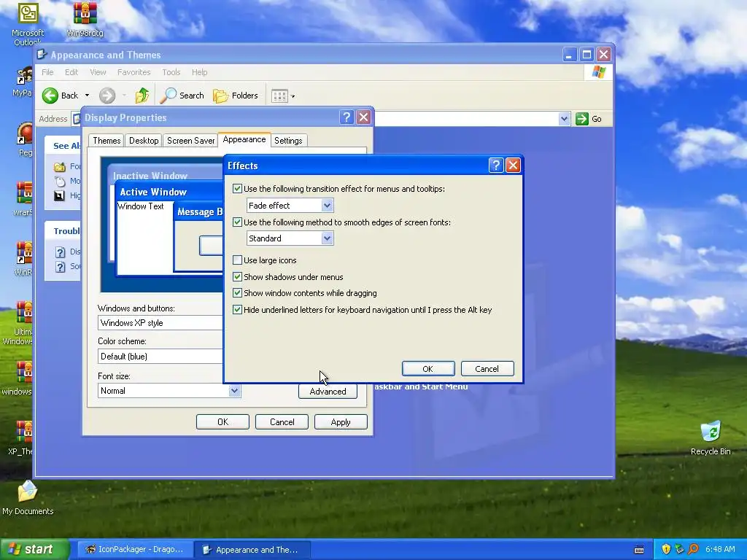Viewport: 747px width, 560px height.
Task: Click Cancel in the Effects dialog
Action: 487,368
